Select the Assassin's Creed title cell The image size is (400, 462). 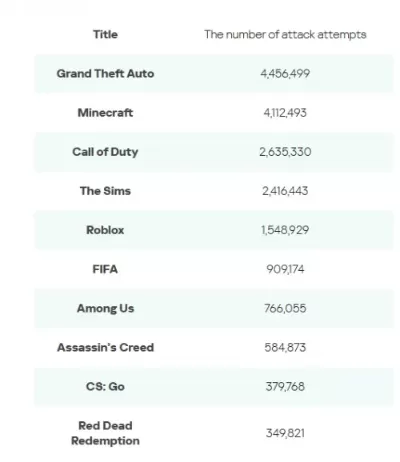[105, 347]
